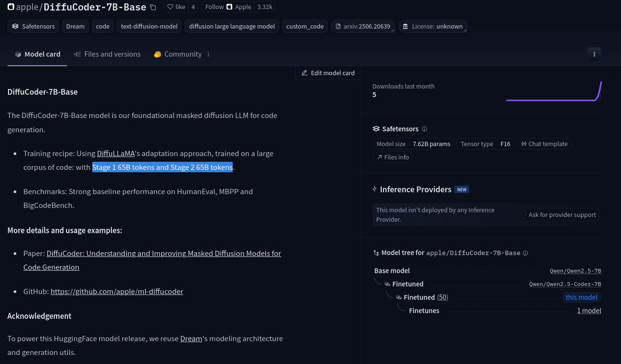
Task: Click the Downloads last month value 5
Action: coord(375,95)
